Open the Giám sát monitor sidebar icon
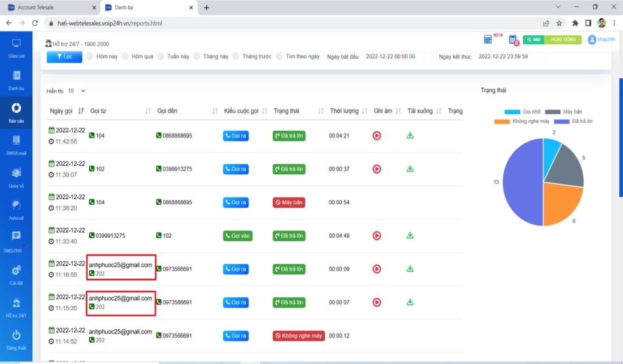 (x=16, y=44)
